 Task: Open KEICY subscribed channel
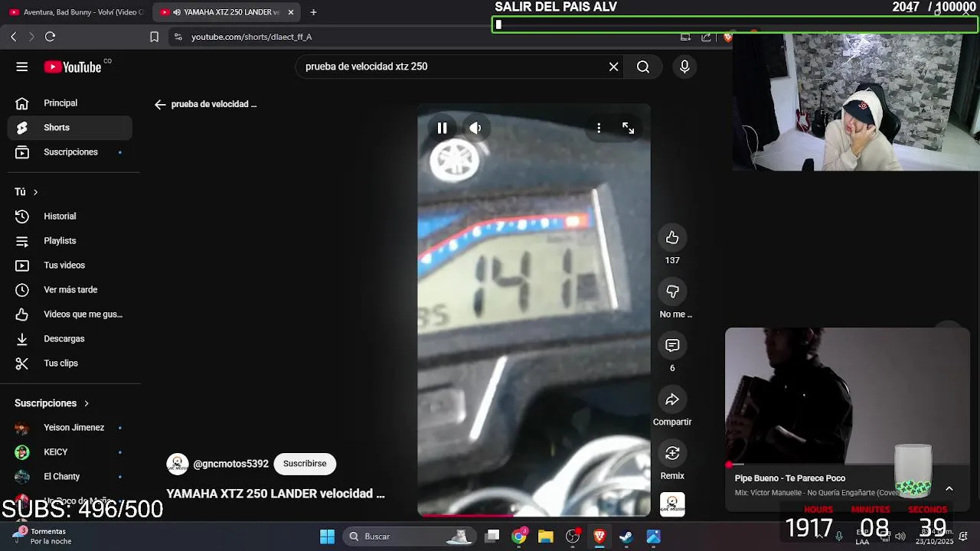[70, 452]
